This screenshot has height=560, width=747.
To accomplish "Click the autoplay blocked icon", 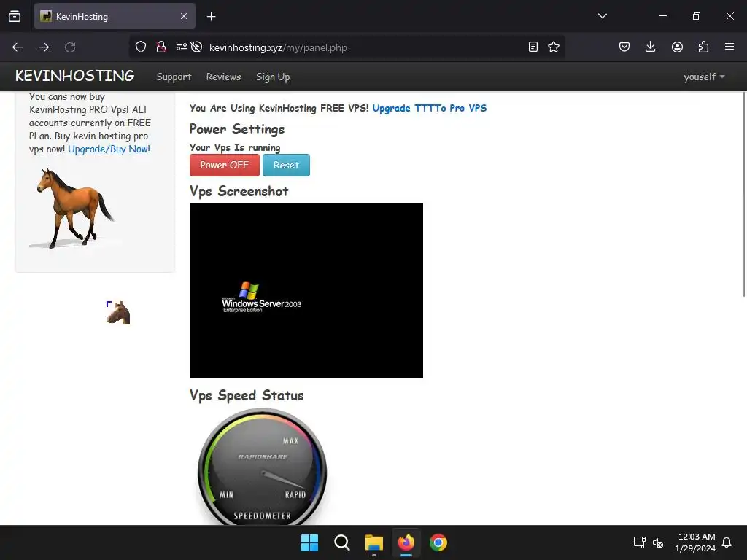I will pyautogui.click(x=196, y=47).
